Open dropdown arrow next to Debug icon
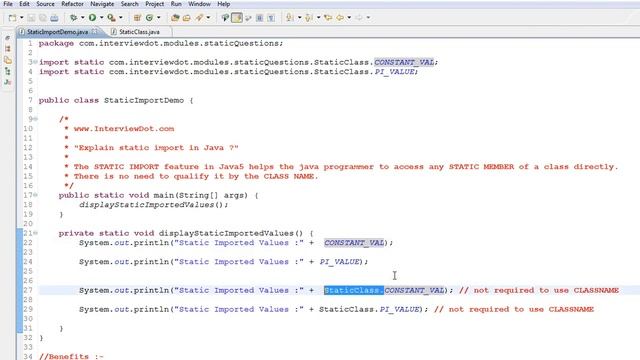Screen dimensions: 640x360 click(82, 18)
